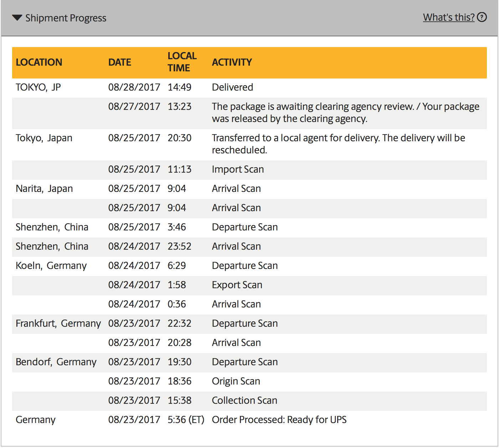Click the question mark help icon
Image resolution: width=499 pixels, height=448 pixels.
[482, 17]
